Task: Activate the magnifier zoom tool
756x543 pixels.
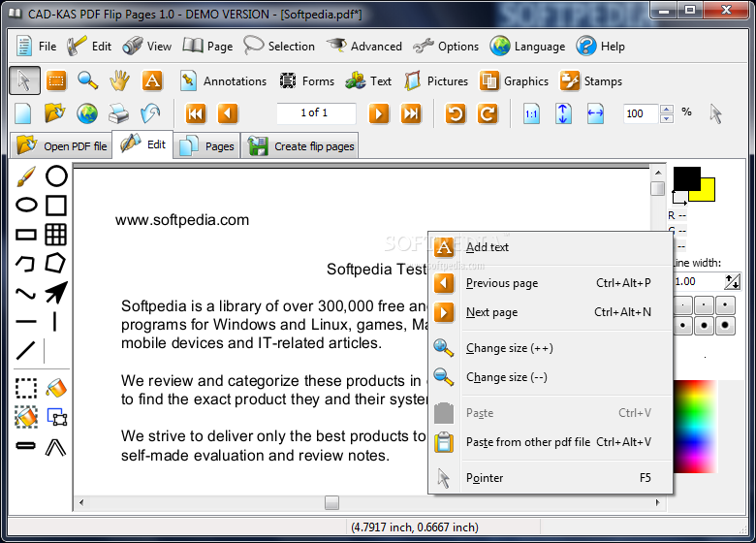Action: pyautogui.click(x=88, y=80)
